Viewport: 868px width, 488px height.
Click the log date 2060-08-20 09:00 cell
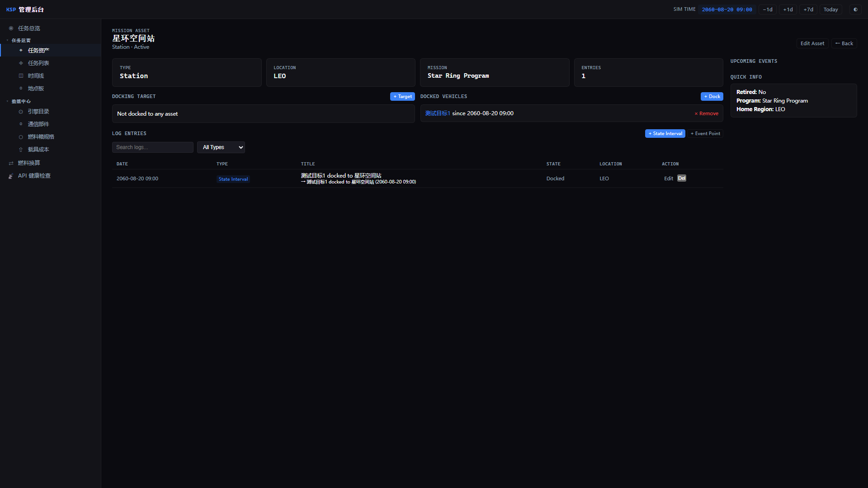[137, 178]
